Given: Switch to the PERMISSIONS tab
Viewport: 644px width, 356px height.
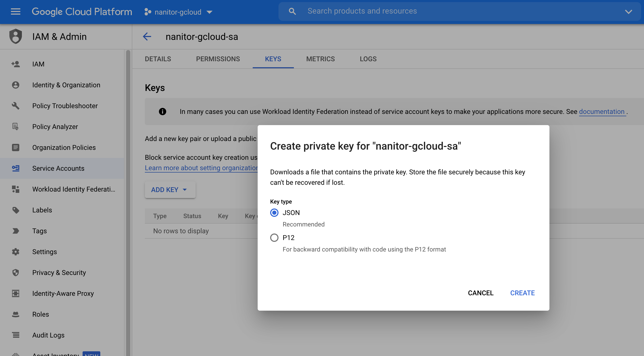Looking at the screenshot, I should click(x=218, y=59).
